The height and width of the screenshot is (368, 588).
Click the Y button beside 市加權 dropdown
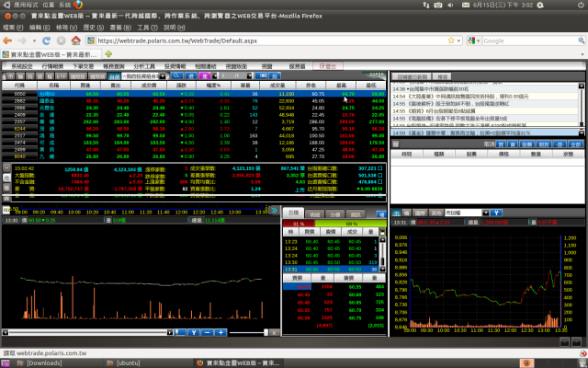coord(496,213)
